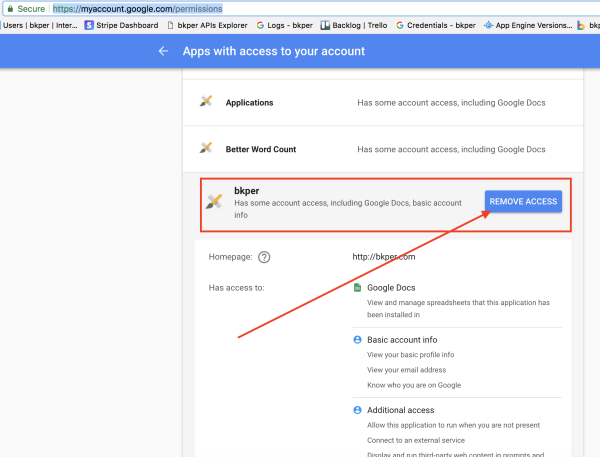This screenshot has width=600, height=457.
Task: Click the REMOVE ACCESS button for bkper
Action: [523, 201]
